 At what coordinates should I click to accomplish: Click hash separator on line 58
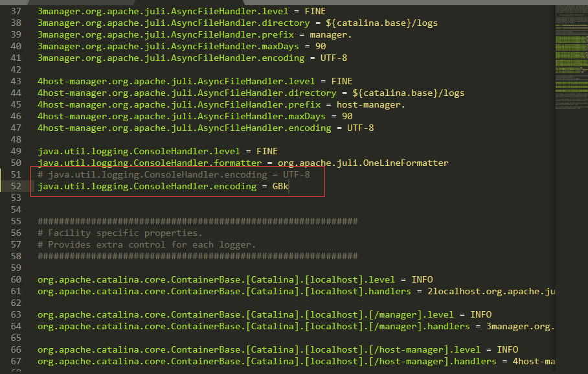[198, 256]
